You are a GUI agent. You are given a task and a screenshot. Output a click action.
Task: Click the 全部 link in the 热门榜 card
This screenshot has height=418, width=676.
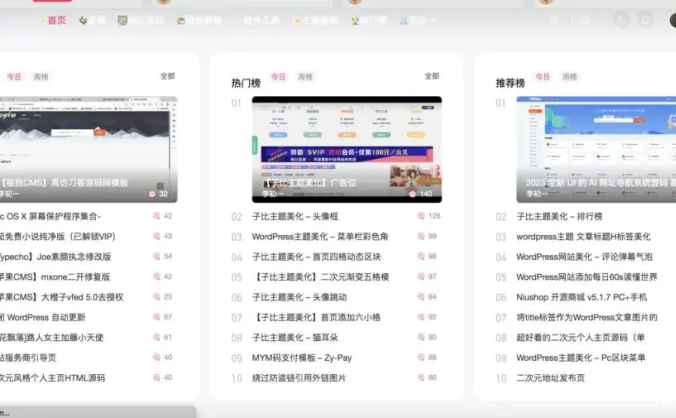tap(432, 76)
